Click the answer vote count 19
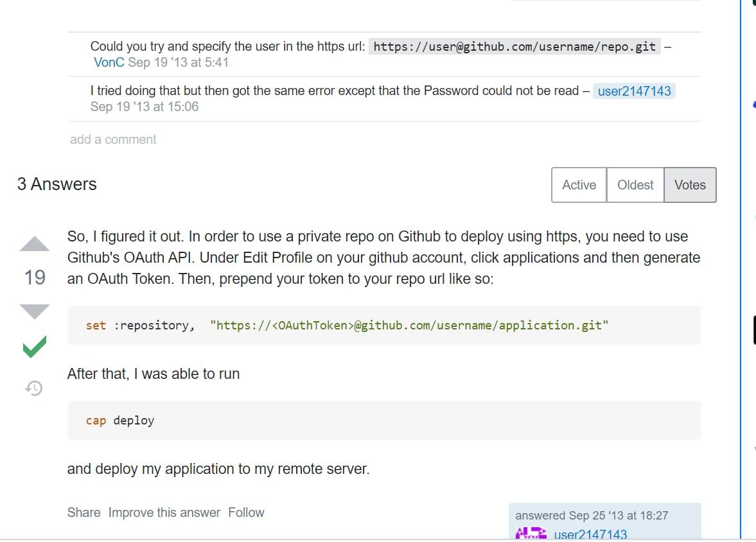This screenshot has height=542, width=756. [35, 277]
